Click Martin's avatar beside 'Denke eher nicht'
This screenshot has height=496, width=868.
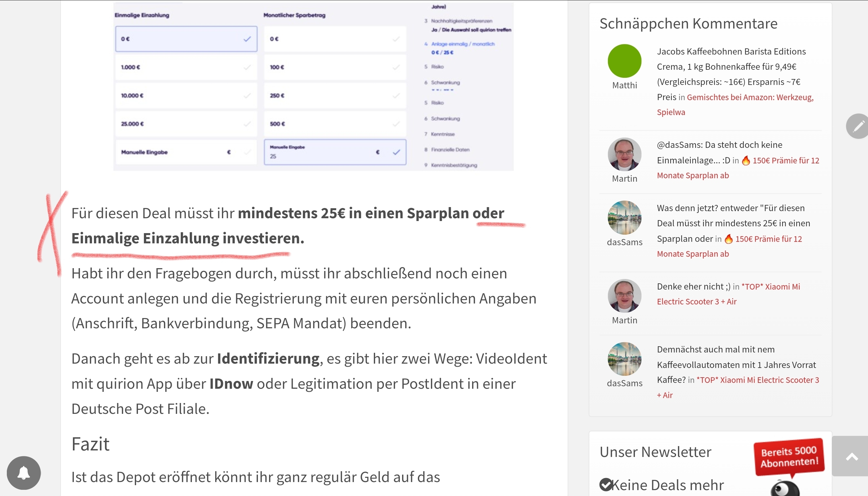[x=624, y=296]
